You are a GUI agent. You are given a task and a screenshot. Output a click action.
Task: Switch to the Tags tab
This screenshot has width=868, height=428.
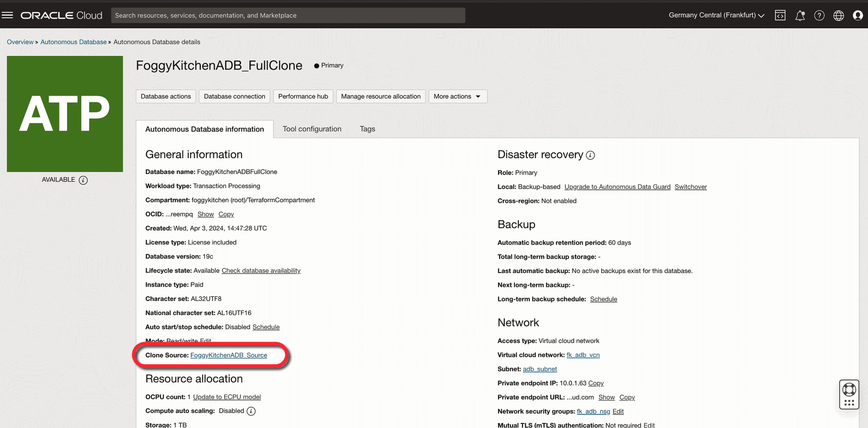tap(368, 129)
